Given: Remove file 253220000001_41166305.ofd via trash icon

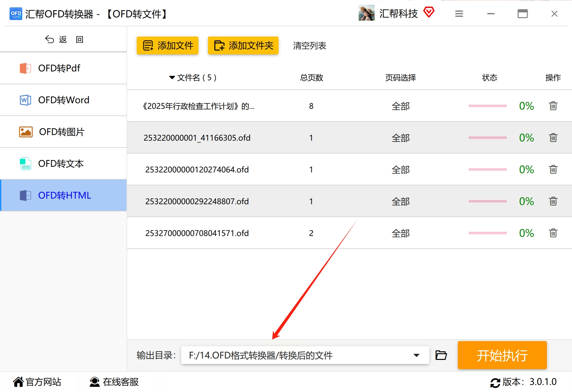Looking at the screenshot, I should (x=553, y=138).
